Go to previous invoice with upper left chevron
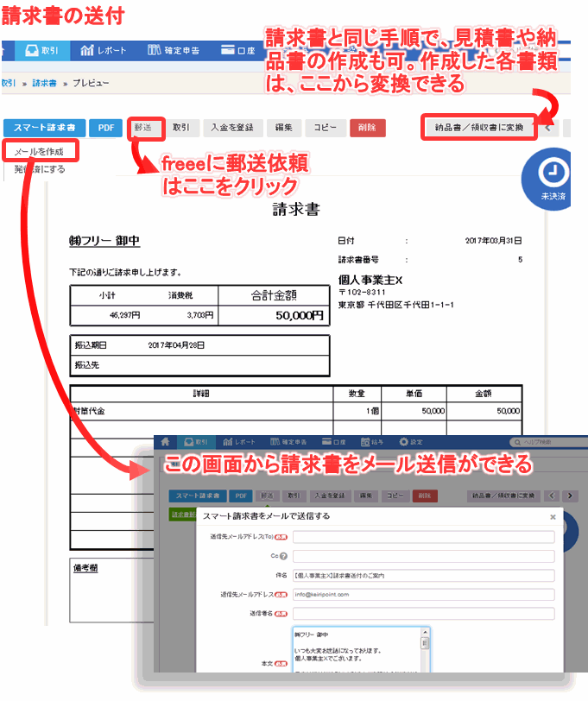The width and height of the screenshot is (588, 701). tap(548, 128)
